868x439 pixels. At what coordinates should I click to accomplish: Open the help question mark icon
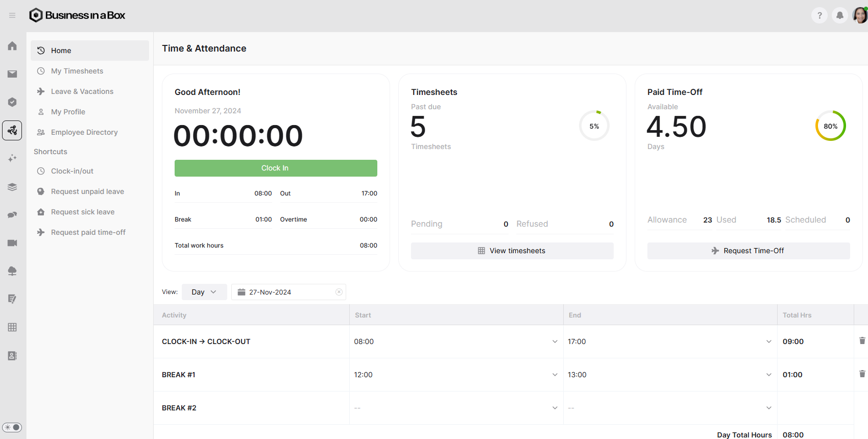pyautogui.click(x=819, y=15)
